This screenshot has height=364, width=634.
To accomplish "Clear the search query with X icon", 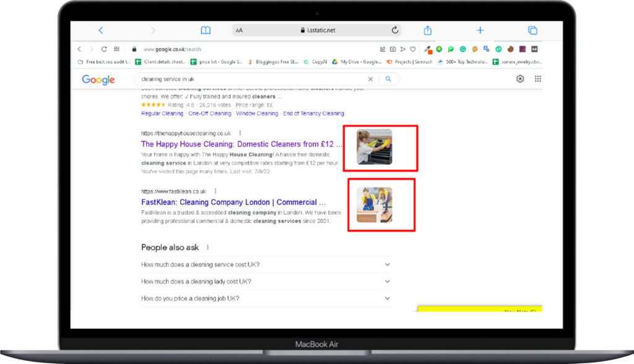I will pyautogui.click(x=371, y=79).
